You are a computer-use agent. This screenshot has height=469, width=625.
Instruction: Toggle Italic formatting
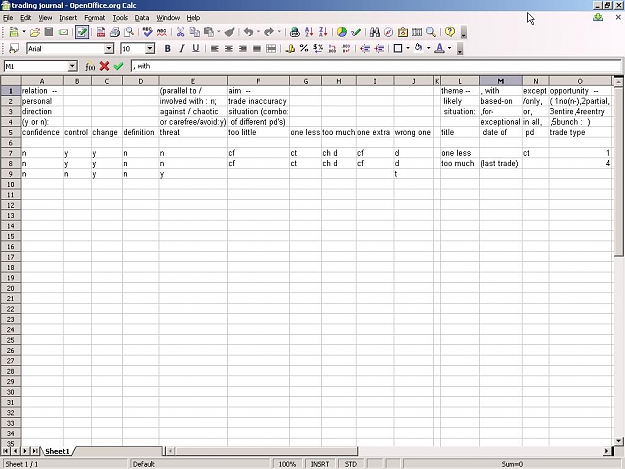tap(182, 49)
